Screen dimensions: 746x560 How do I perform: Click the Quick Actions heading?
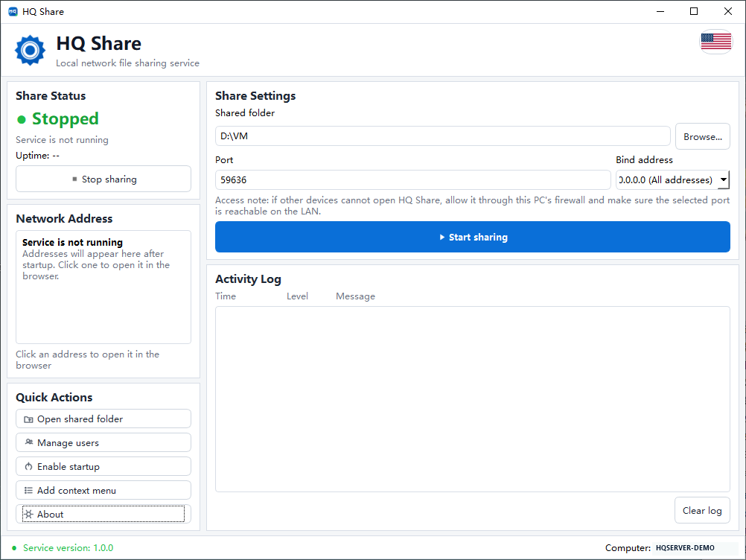click(54, 397)
